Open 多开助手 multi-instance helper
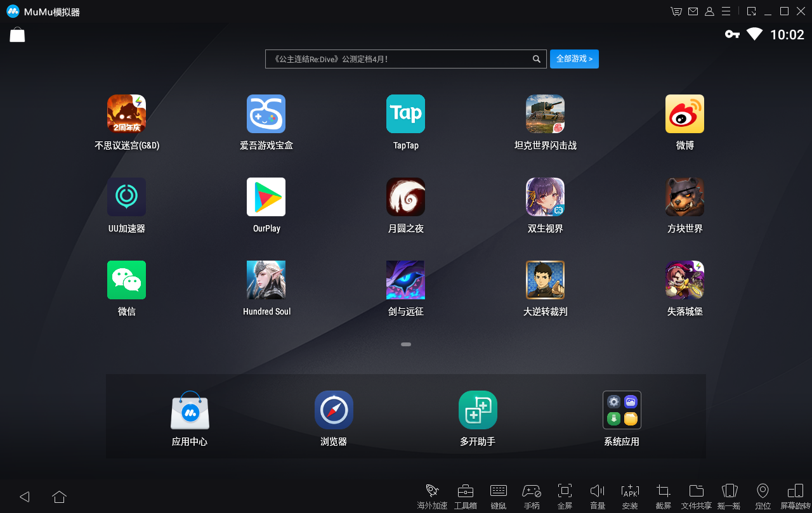 (478, 410)
